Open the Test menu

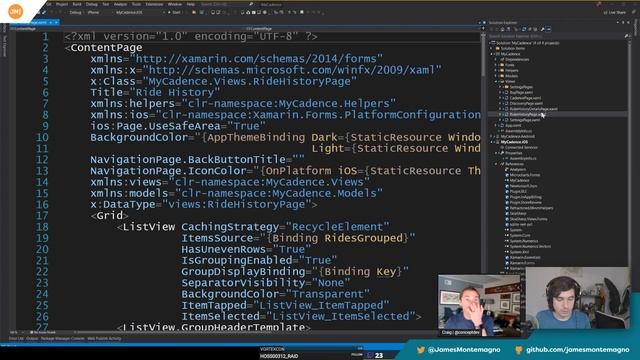coord(105,4)
